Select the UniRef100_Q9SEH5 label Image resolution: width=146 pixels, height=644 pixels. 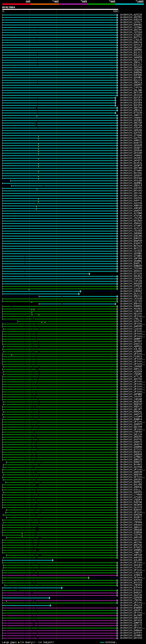[x=131, y=146]
